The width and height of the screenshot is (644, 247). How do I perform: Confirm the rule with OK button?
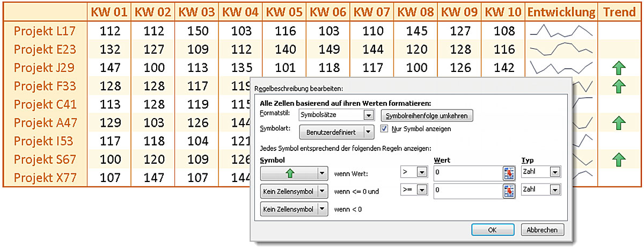493,230
